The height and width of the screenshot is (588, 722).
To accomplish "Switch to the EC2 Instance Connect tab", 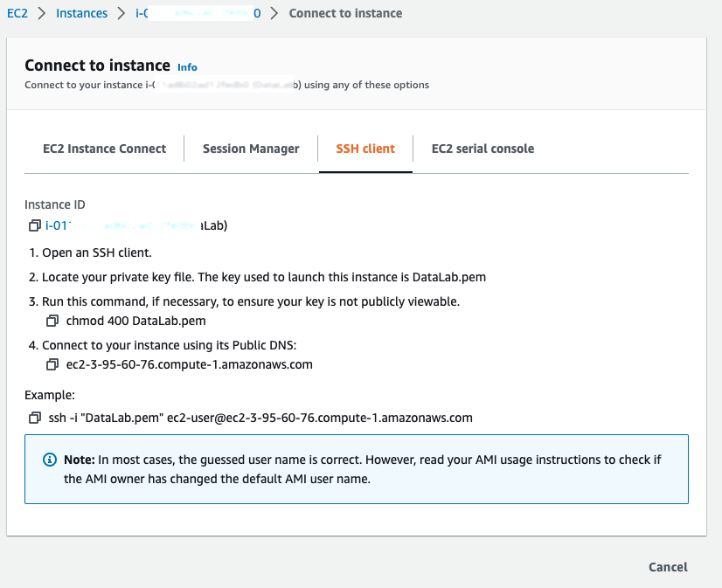I will pyautogui.click(x=104, y=149).
